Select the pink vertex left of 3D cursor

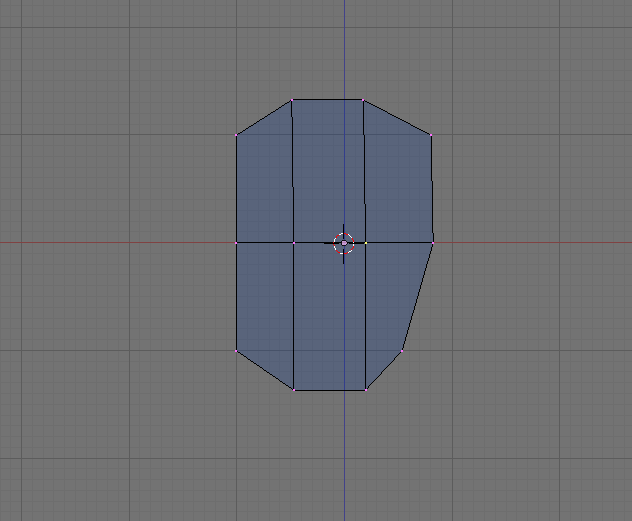click(x=293, y=243)
